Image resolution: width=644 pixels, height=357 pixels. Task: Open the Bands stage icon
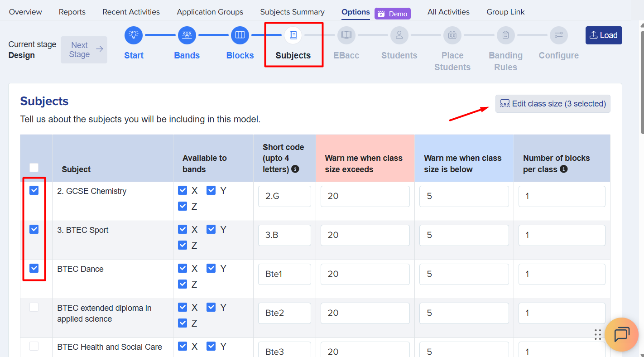click(187, 35)
